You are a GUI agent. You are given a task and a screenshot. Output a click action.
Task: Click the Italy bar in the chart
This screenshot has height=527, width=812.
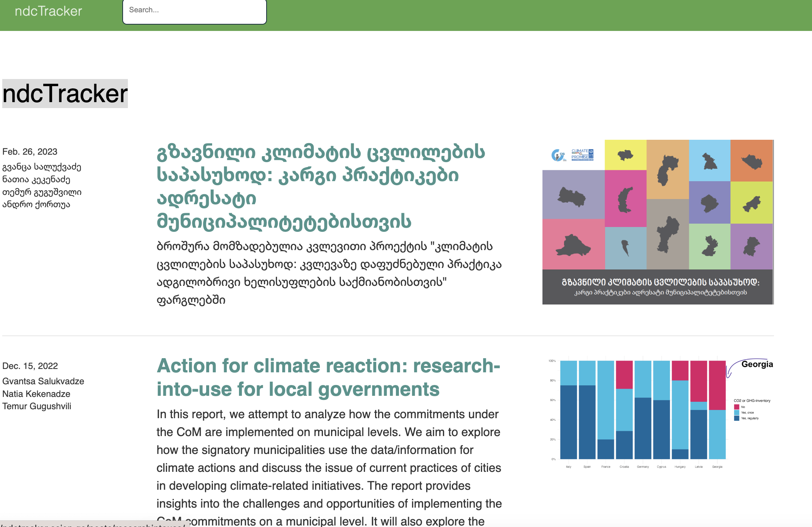tap(569, 410)
